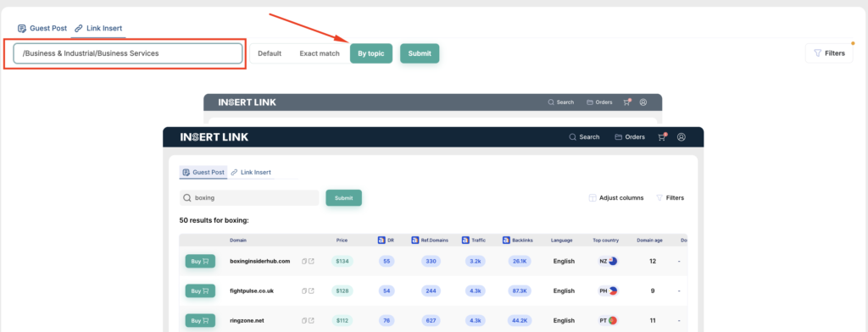Buy ringzone.net
The height and width of the screenshot is (332, 868).
click(x=200, y=320)
